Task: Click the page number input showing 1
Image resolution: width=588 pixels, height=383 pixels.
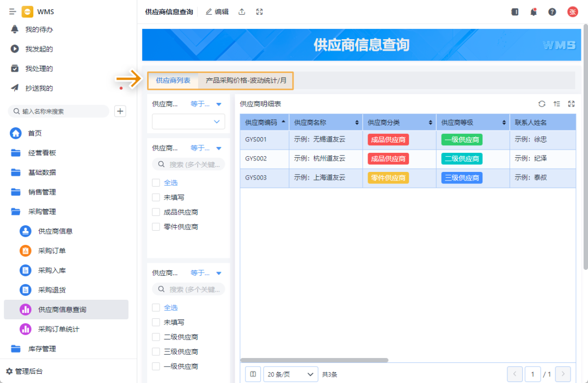Action: [532, 374]
